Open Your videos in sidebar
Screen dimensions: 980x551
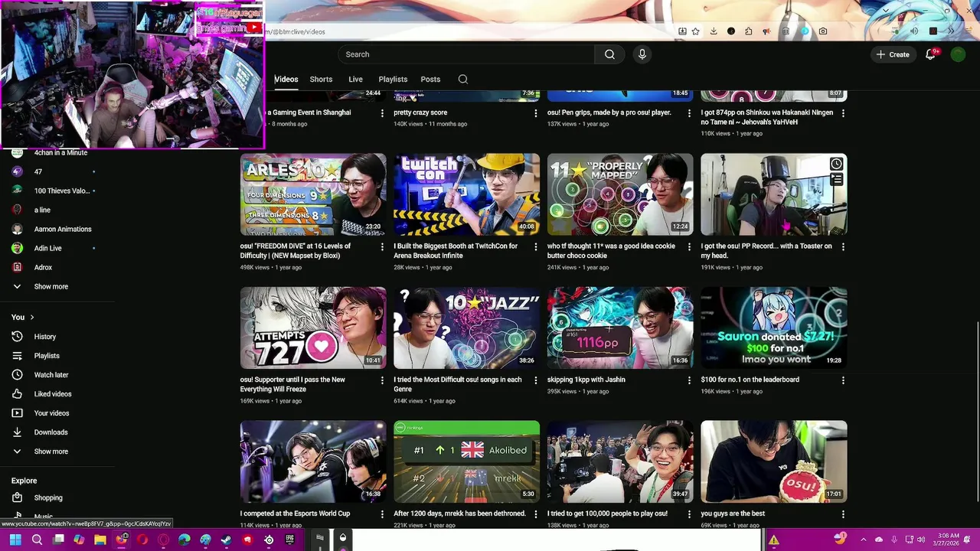(51, 413)
